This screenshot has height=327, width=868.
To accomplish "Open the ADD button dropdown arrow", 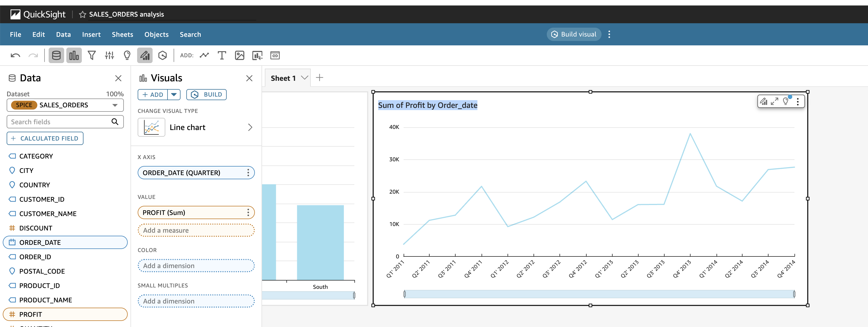I will coord(174,95).
